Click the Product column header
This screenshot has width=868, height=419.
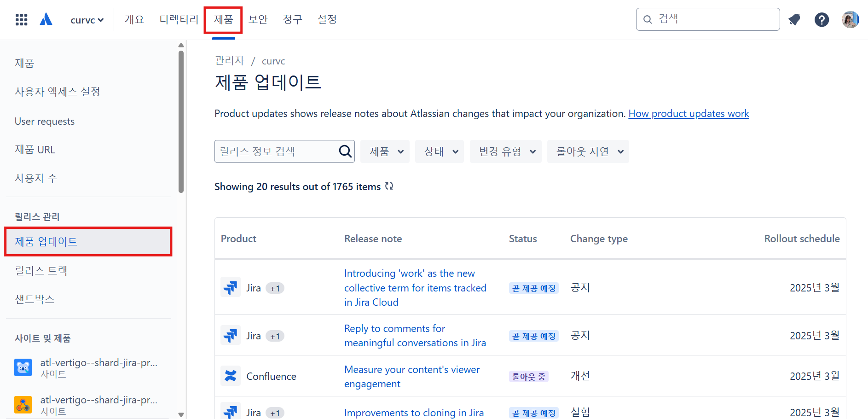point(238,239)
